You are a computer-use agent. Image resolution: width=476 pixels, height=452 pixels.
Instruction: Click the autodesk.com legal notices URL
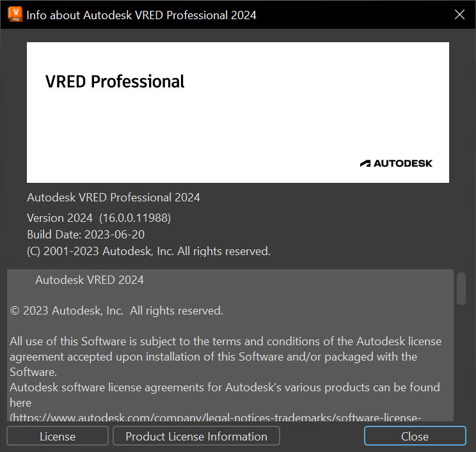tap(216, 418)
